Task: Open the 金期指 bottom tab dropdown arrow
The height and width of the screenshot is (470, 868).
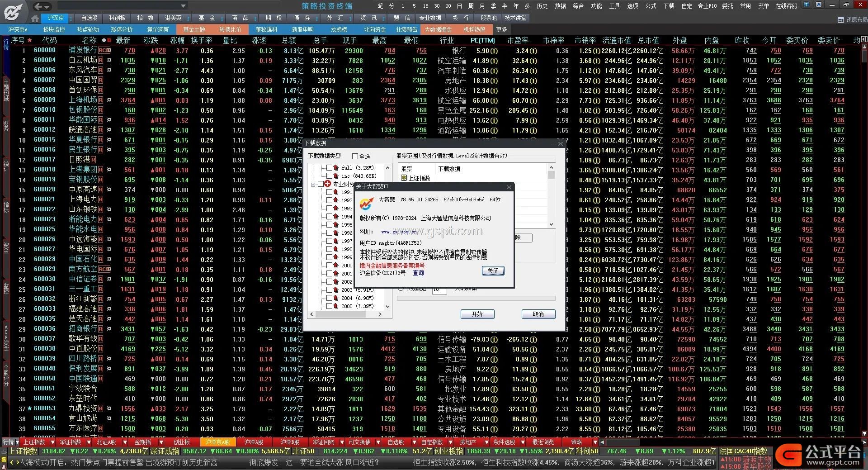Action: point(161,442)
